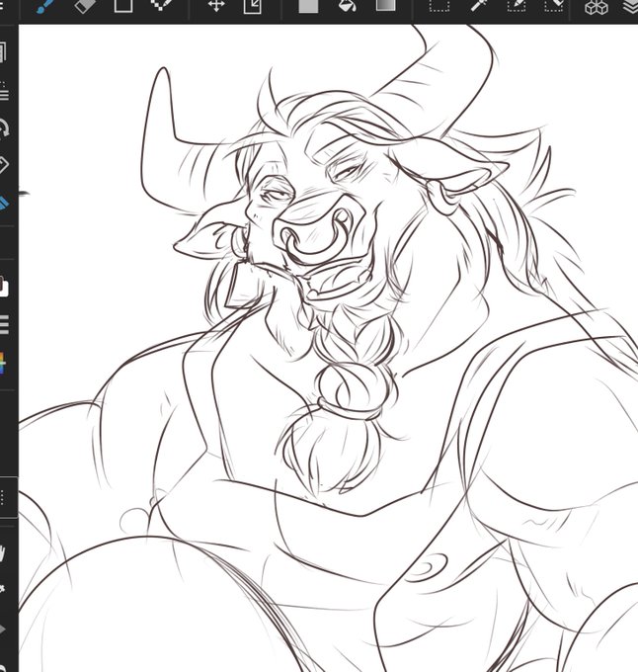This screenshot has width=638, height=672.
Task: Choose the Transform page tool
Action: point(252,6)
